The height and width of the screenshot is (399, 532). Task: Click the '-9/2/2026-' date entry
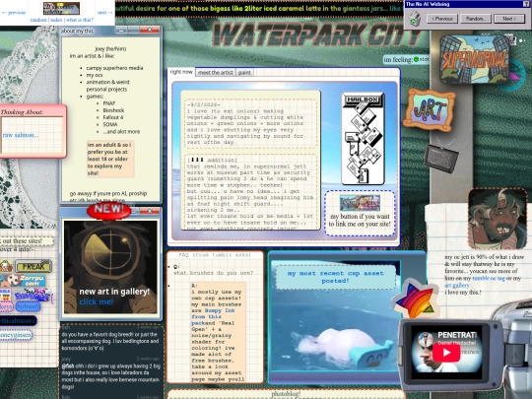coord(203,104)
